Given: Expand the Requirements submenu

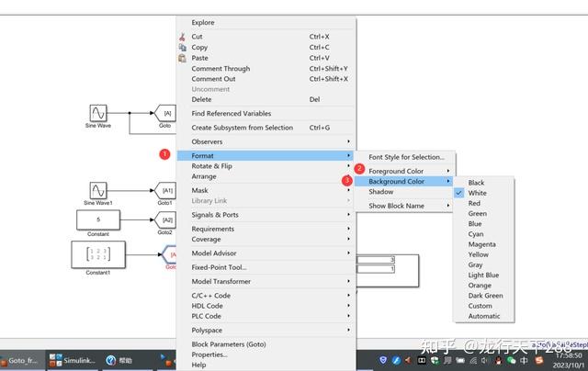Looking at the screenshot, I should coord(266,229).
